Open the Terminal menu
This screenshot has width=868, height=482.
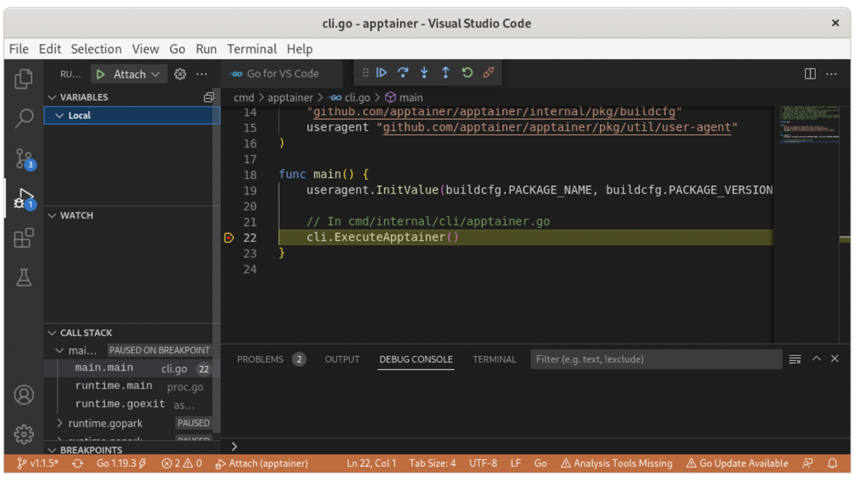point(252,49)
